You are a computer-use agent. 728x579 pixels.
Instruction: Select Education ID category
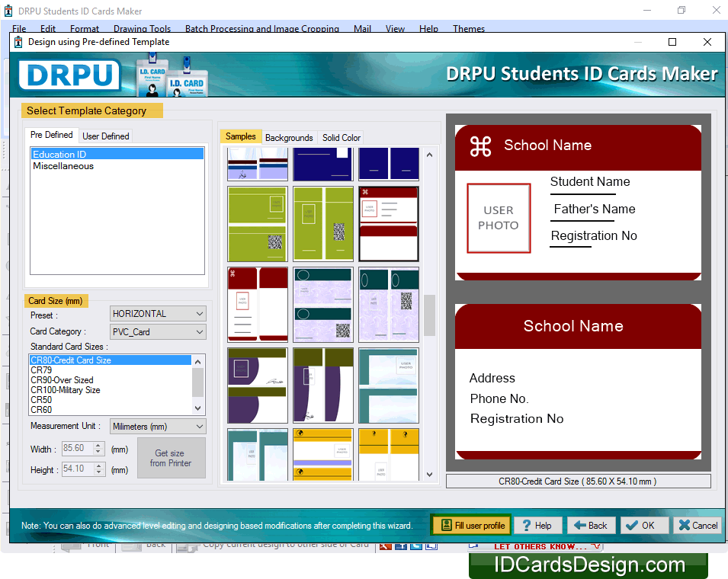click(x=117, y=154)
